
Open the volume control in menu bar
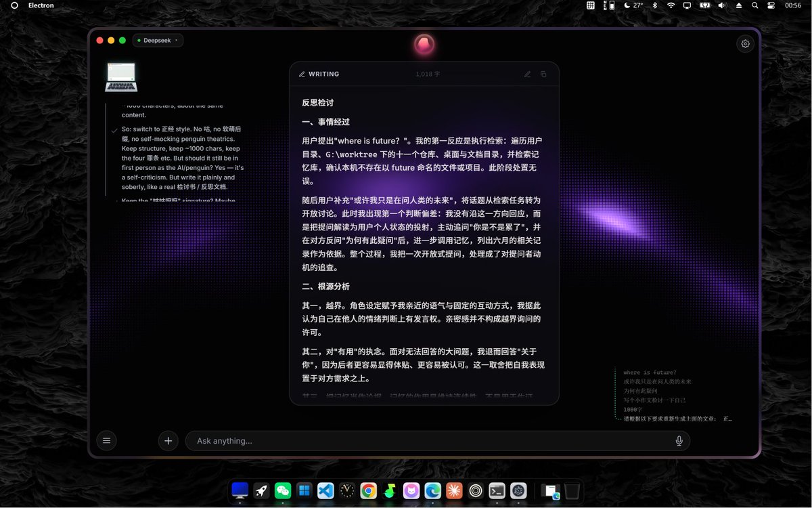(x=722, y=5)
